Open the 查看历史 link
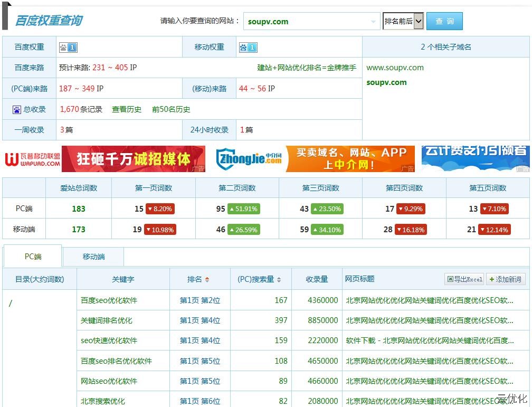 (127, 109)
